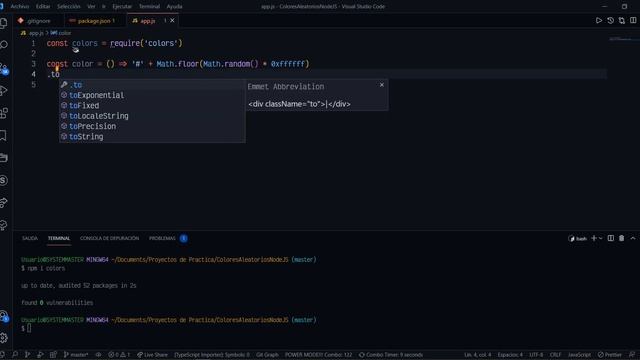The height and width of the screenshot is (360, 640).
Task: Open the Editar menu
Action: click(43, 7)
